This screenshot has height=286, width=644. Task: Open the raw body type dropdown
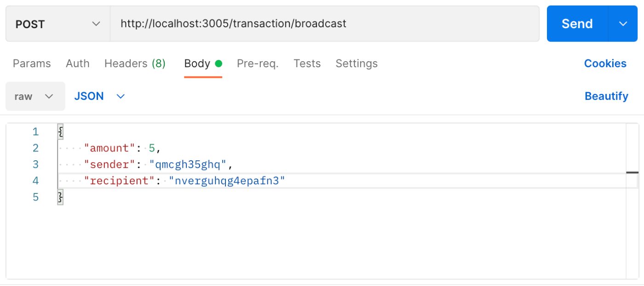coord(35,96)
